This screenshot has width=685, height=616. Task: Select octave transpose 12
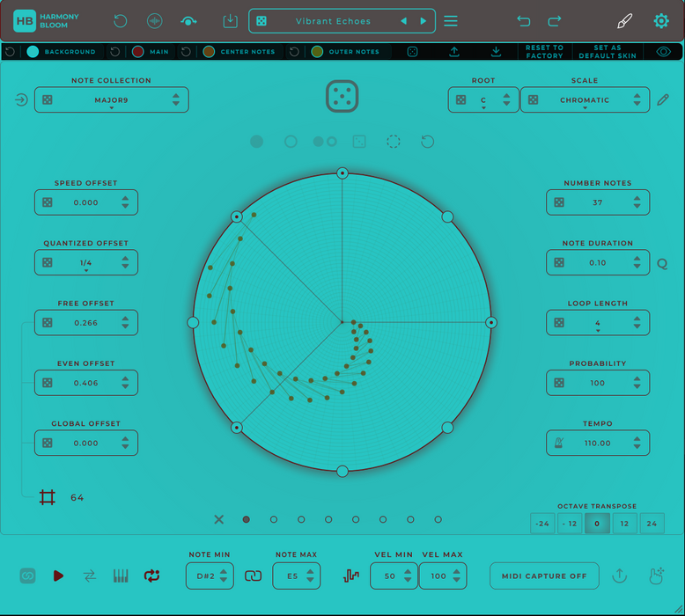(x=624, y=524)
